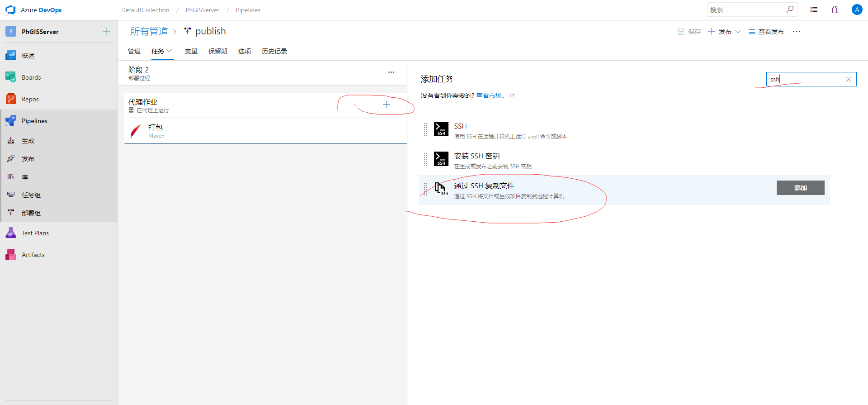Open Test Plans in the sidebar
The width and height of the screenshot is (868, 405).
coord(35,233)
